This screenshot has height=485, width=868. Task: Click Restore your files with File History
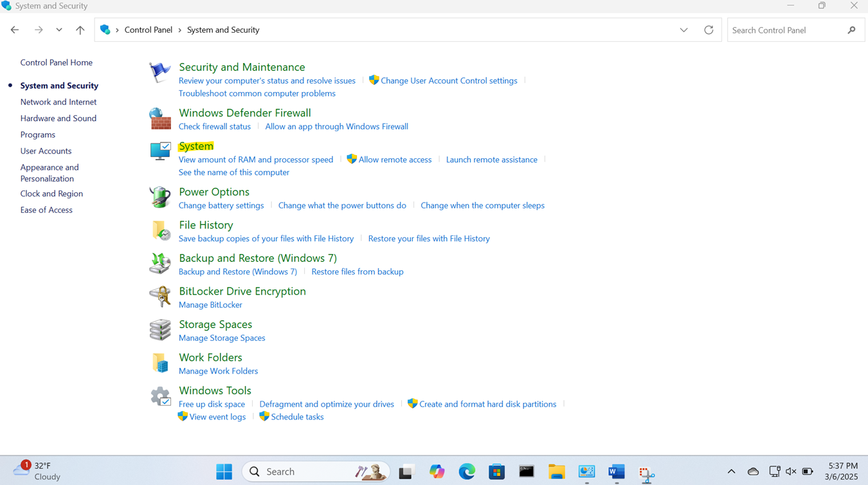coord(429,239)
